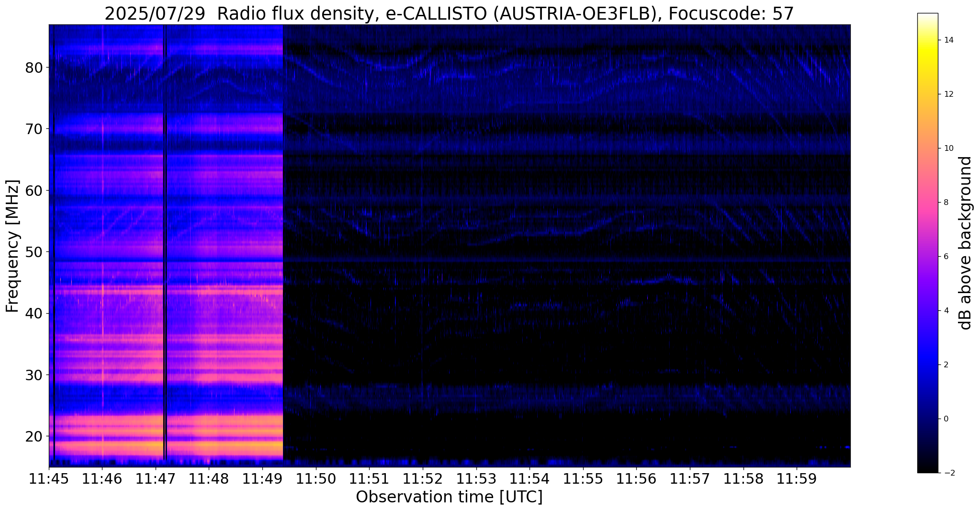This screenshot has height=511, width=980.
Task: Click the black vertical data gap near 11:47
Action: tap(165, 242)
